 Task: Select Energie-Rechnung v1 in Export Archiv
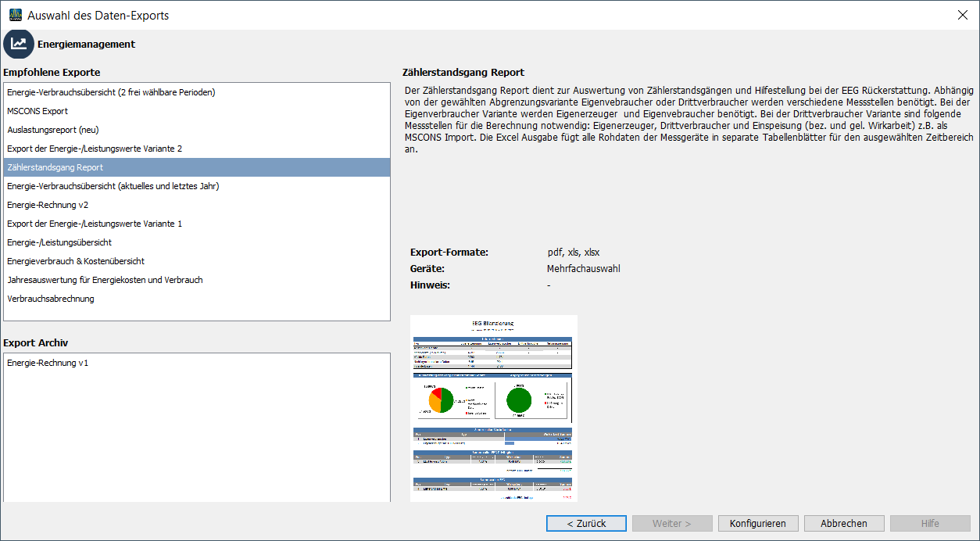pyautogui.click(x=48, y=364)
